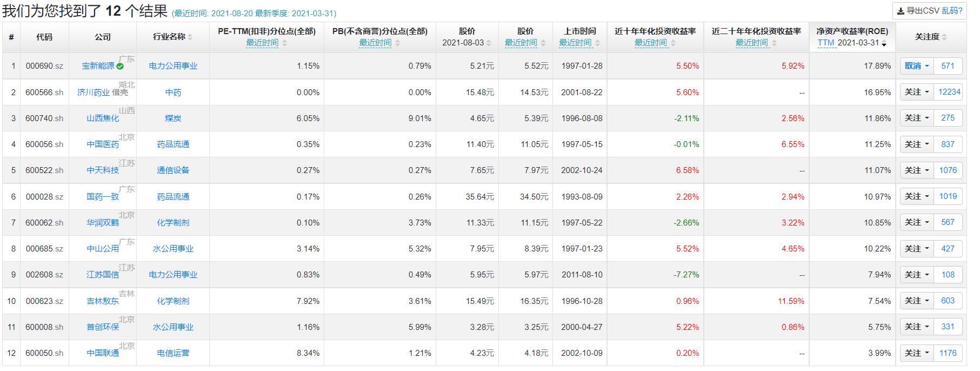Sort by 关注度 column arrows
The height and width of the screenshot is (371, 980).
[944, 37]
